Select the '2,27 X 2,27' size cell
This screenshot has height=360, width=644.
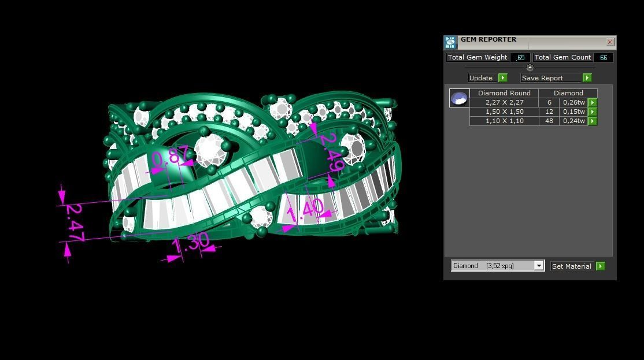pos(504,103)
